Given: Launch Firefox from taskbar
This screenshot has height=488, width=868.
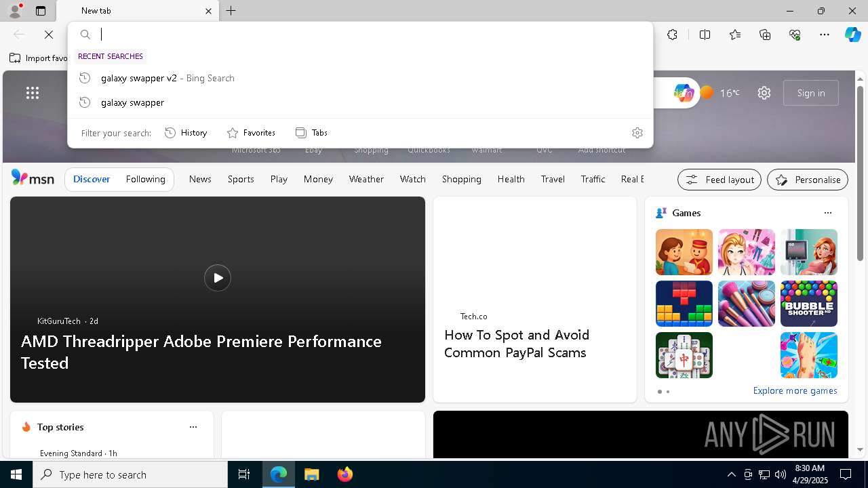Looking at the screenshot, I should [x=344, y=474].
